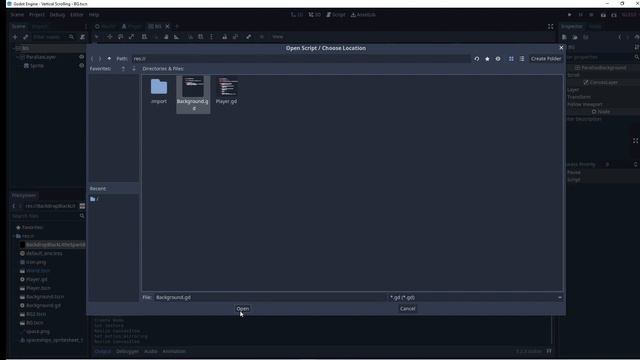640x360 pixels.
Task: Close the BG scene tab
Action: pyautogui.click(x=167, y=26)
